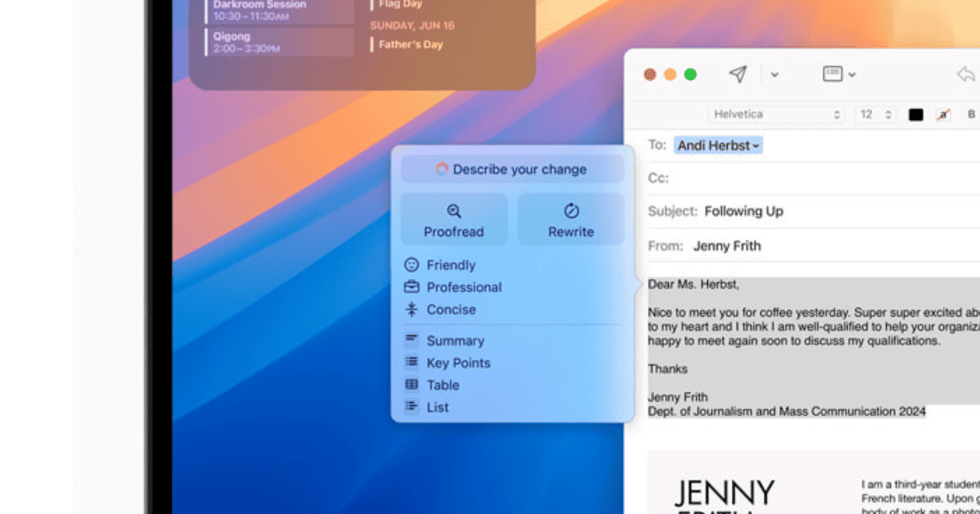Click the briefcase Professional icon

click(x=412, y=287)
